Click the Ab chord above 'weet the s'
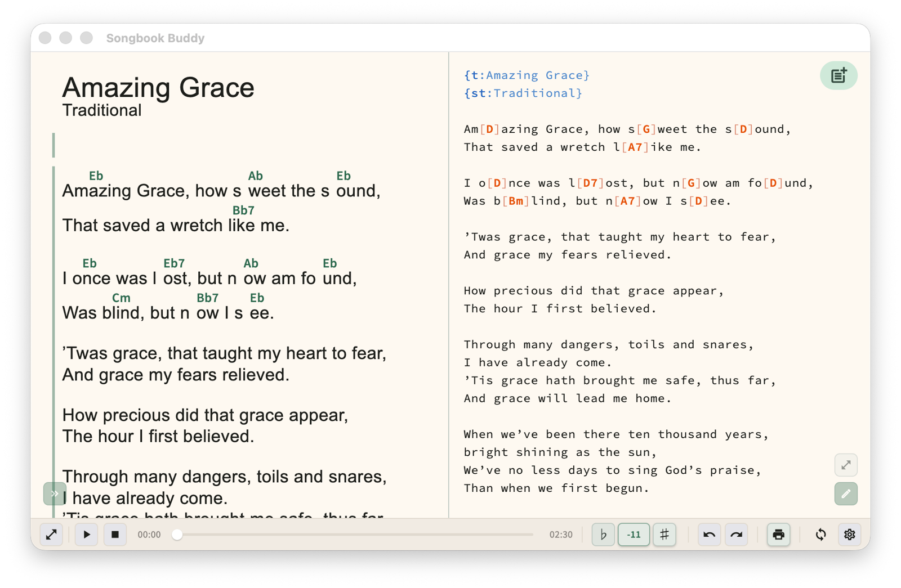The image size is (901, 588). click(256, 176)
